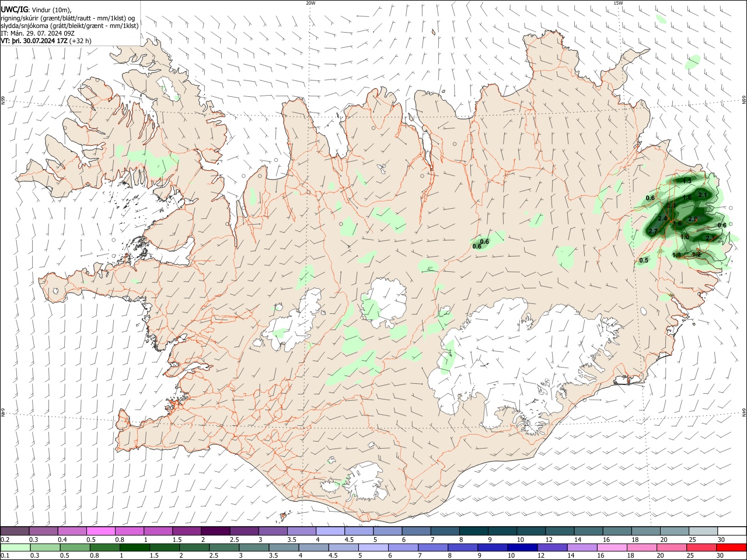Viewport: 747px width, 560px height.
Task: Click the light purple swatch labeled 14 in the bottom legend row
Action: point(582,548)
